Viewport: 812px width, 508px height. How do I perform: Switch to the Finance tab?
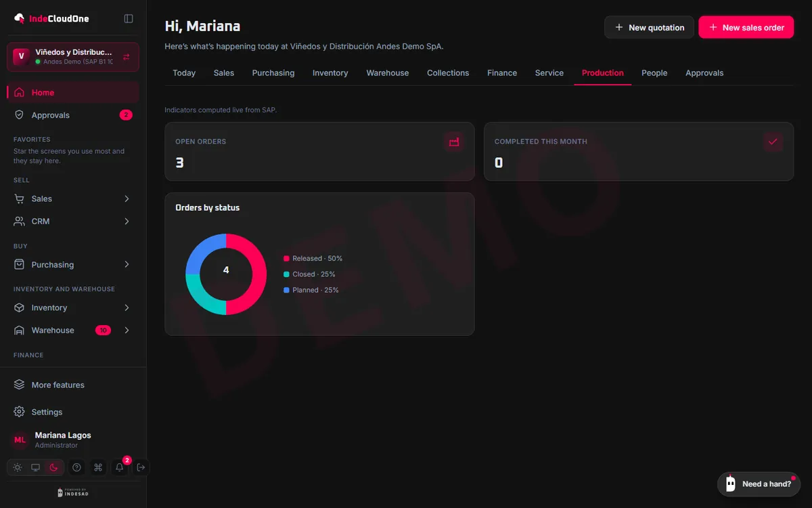point(502,73)
